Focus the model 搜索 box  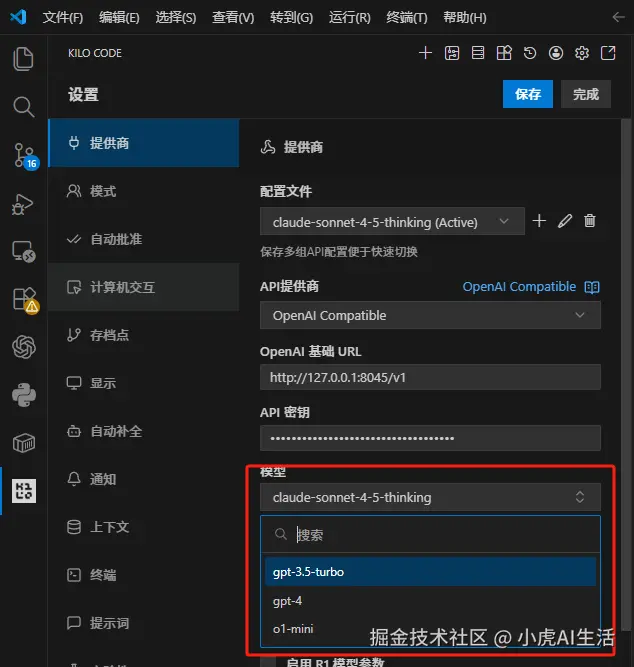coord(430,534)
